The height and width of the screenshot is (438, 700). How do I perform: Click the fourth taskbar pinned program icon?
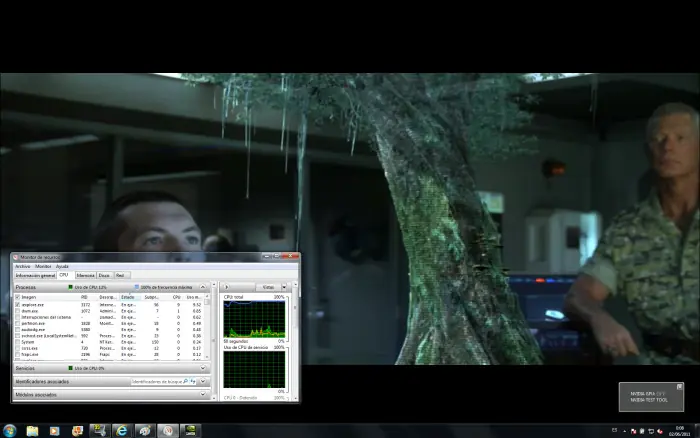[x=77, y=431]
